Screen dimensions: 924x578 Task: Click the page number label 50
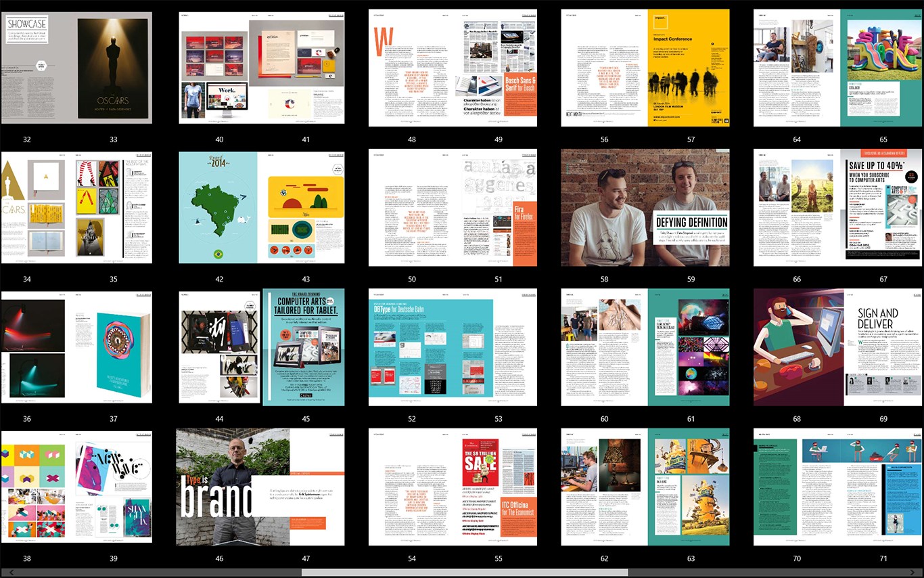click(412, 280)
